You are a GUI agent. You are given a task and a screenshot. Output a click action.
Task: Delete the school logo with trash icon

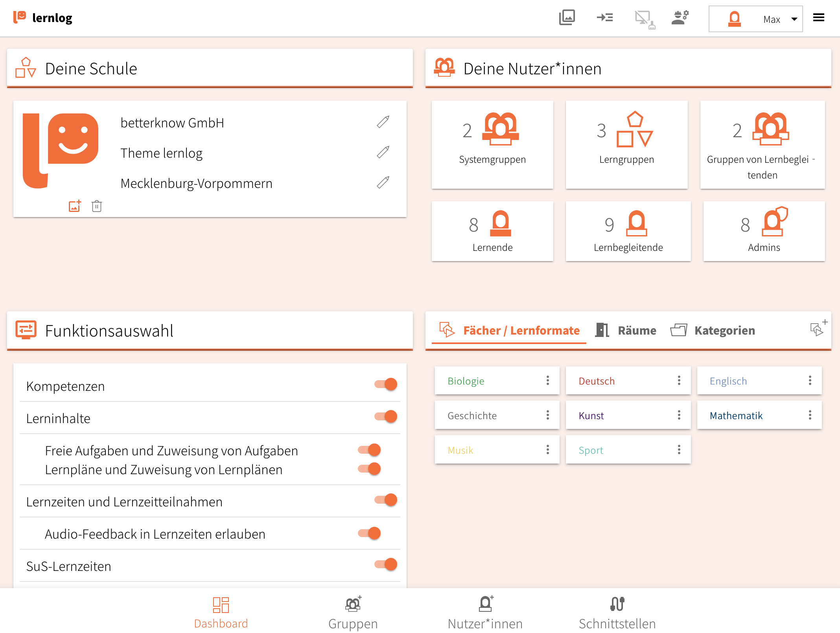(97, 206)
